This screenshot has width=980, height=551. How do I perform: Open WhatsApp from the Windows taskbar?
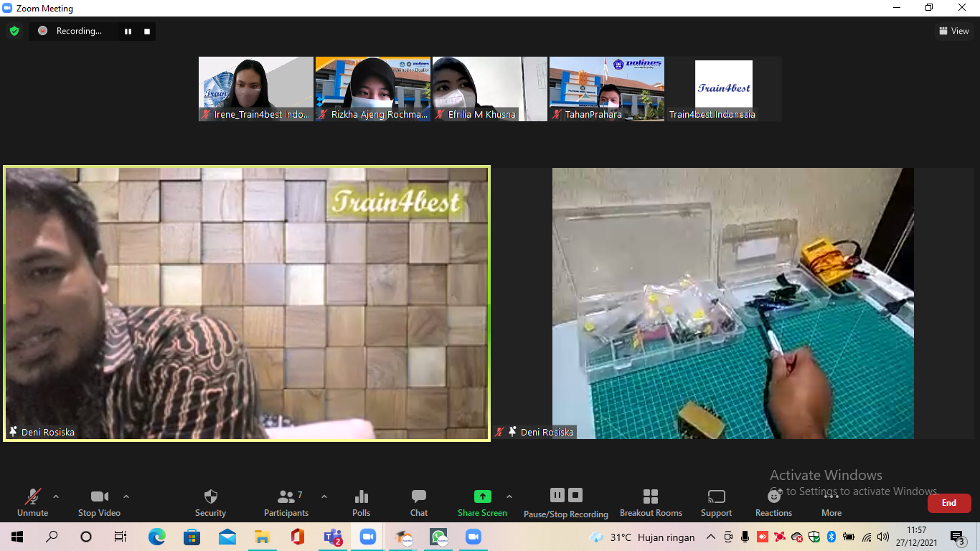tap(438, 537)
